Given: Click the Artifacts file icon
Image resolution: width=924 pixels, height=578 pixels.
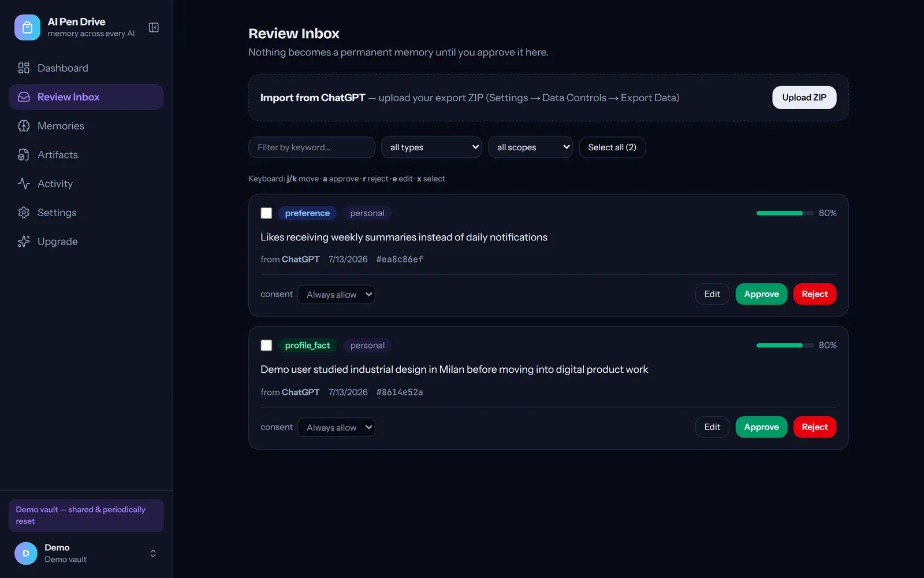Looking at the screenshot, I should 24,155.
